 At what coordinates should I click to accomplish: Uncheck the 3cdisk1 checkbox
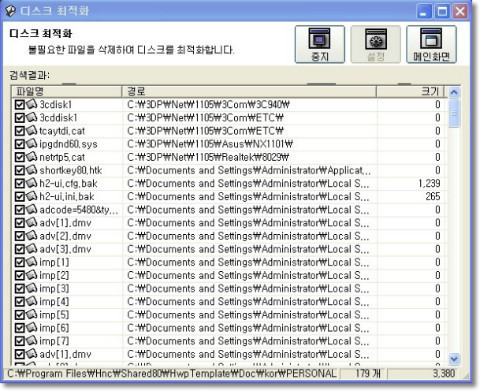click(x=20, y=105)
